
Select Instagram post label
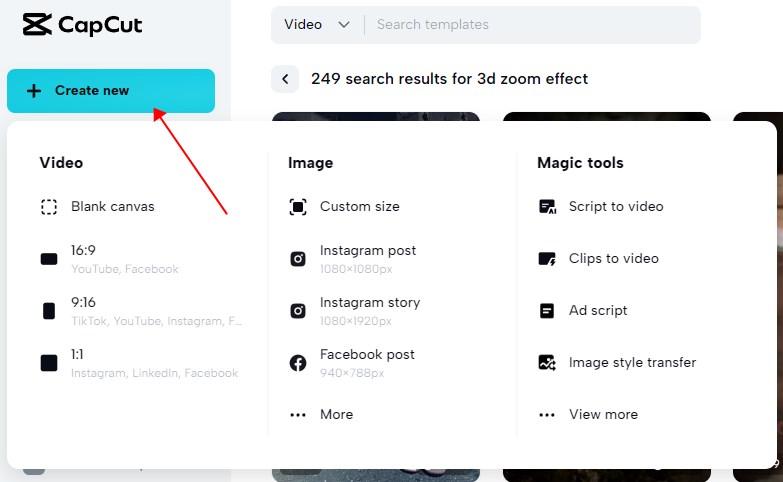[368, 250]
